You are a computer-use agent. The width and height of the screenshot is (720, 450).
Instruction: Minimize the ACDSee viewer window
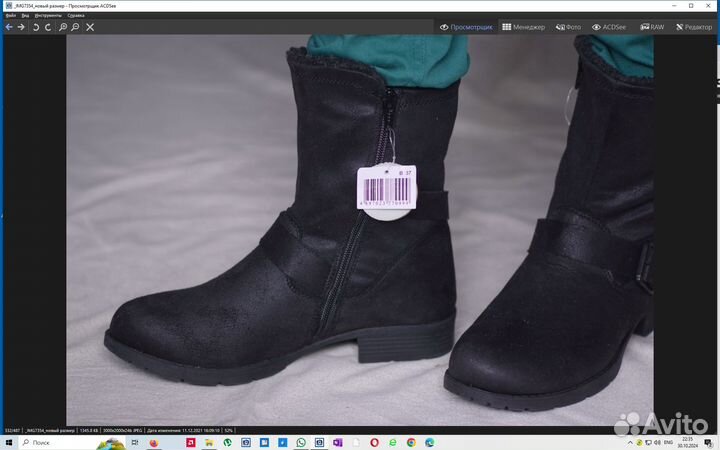[674, 6]
